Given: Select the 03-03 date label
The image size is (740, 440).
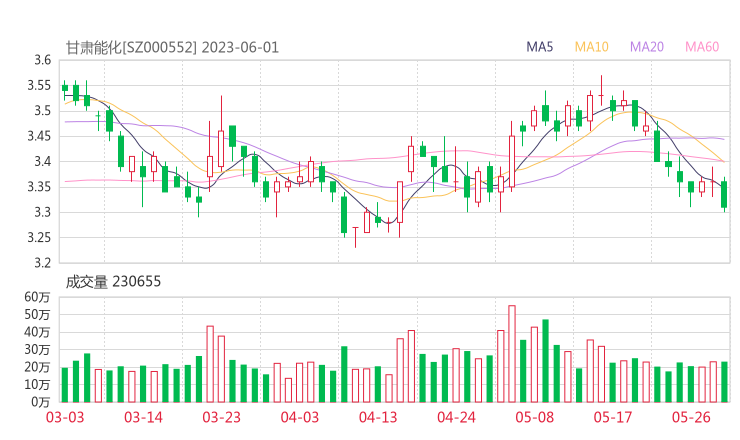Looking at the screenshot, I should point(65,417).
